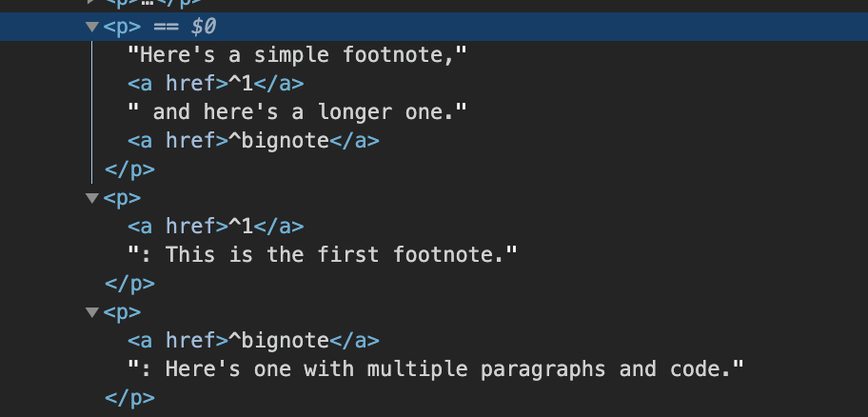868x417 pixels.
Task: Collapse the third <p> element with ^bignote
Action: point(92,312)
